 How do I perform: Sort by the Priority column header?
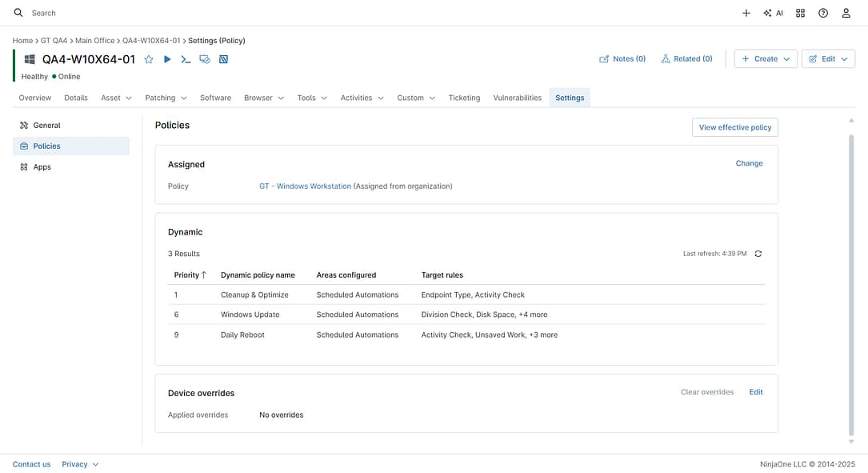point(190,275)
